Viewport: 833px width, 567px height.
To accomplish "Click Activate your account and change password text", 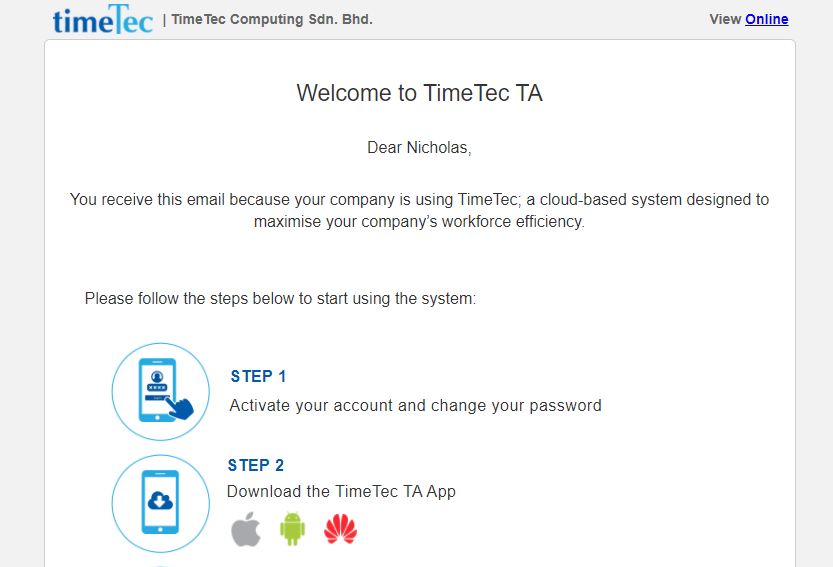I will click(x=415, y=405).
